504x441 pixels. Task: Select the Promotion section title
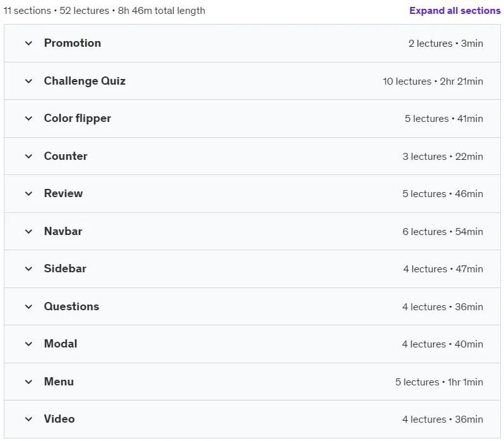point(73,43)
